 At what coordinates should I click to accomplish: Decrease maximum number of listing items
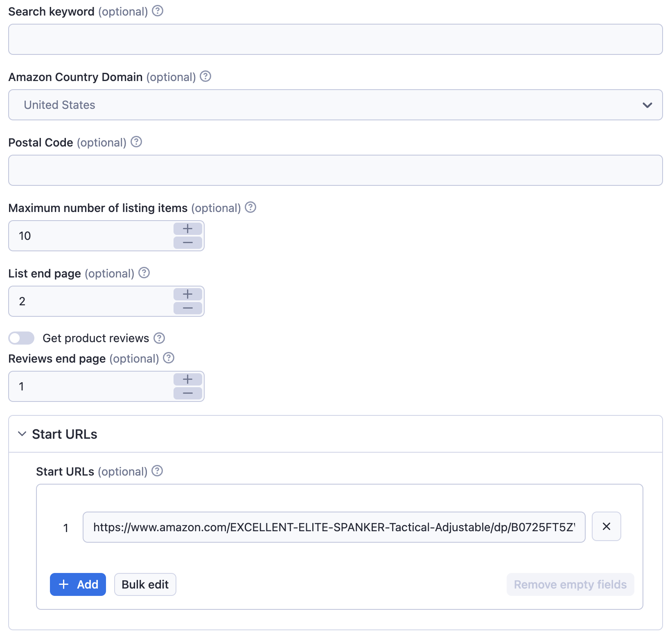(x=188, y=243)
